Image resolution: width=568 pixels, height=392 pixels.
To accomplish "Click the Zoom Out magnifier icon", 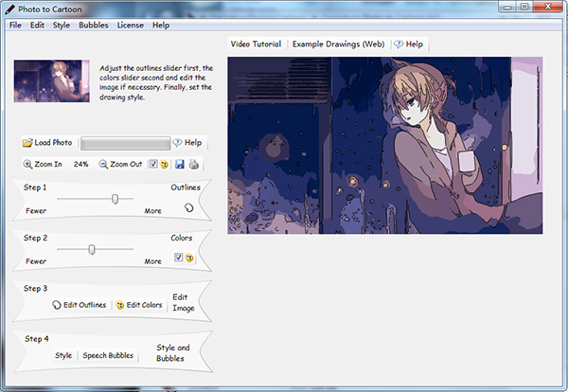I will coord(103,165).
